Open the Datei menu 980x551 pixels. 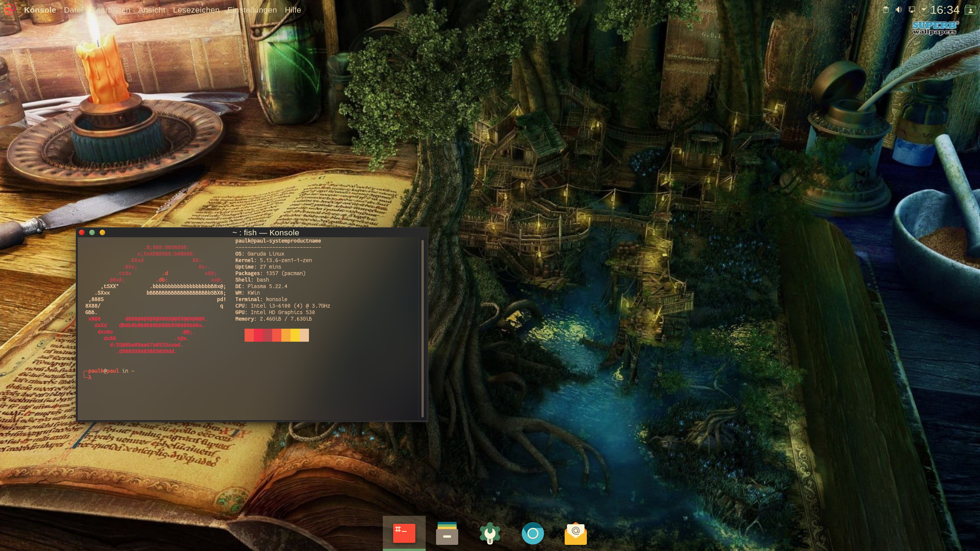pyautogui.click(x=73, y=10)
